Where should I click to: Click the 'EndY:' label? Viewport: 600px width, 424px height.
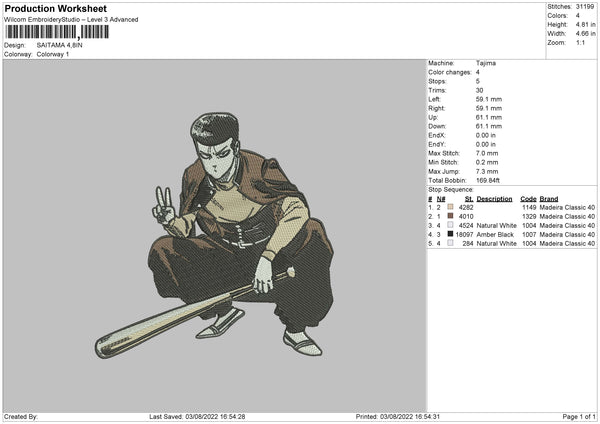pyautogui.click(x=437, y=144)
